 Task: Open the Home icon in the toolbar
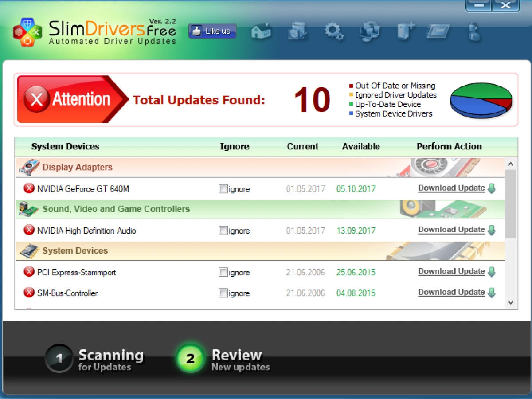click(x=261, y=31)
